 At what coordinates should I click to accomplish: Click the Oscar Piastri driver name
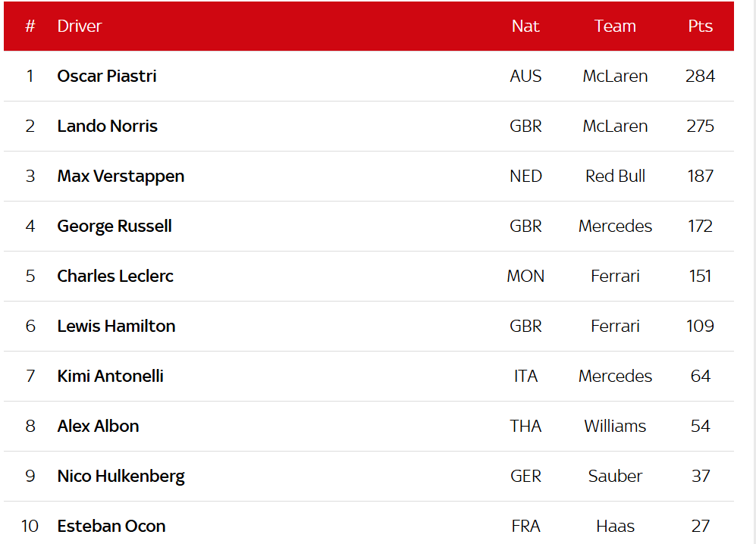(x=107, y=76)
